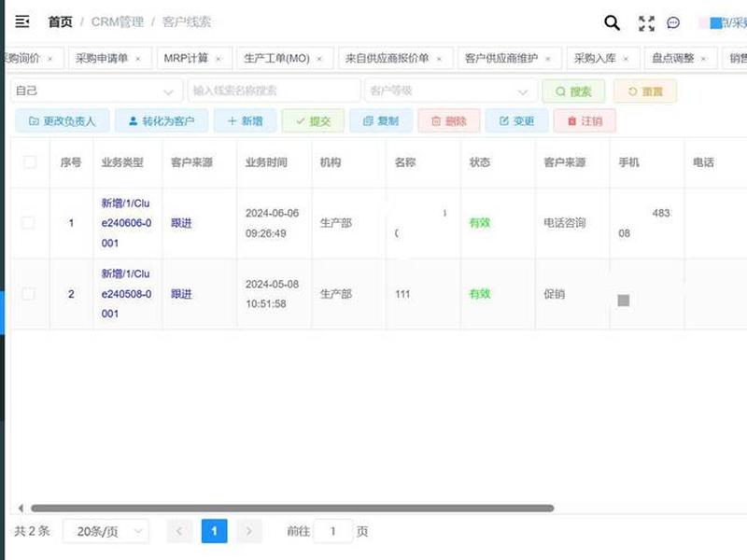747x560 pixels.
Task: Close the 采购申请单 tab
Action: pos(137,59)
